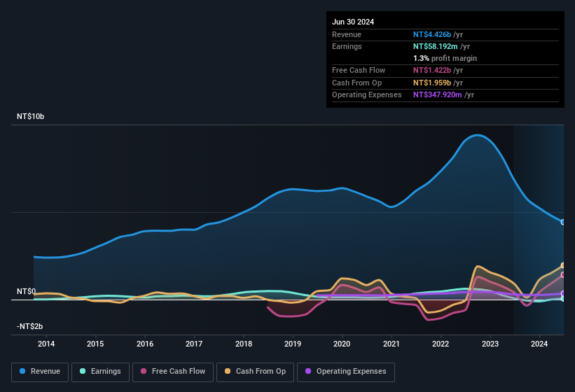Click the NT$4.426b revenue value
The height and width of the screenshot is (392, 575).
[432, 34]
